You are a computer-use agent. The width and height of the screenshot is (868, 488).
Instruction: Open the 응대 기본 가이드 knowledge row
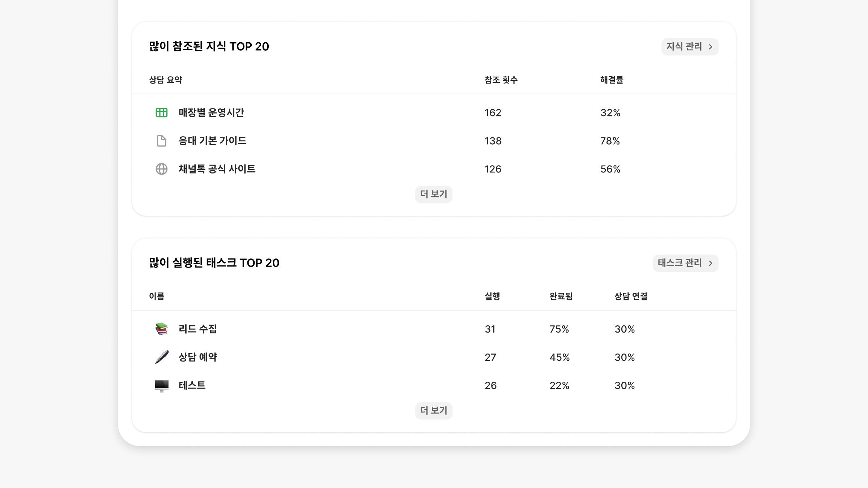point(212,141)
